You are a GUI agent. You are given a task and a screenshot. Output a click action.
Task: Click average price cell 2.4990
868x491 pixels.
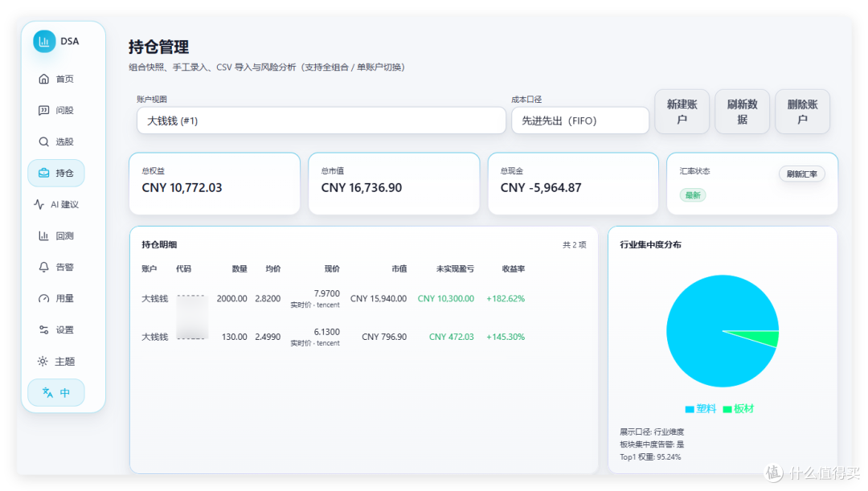pos(268,337)
